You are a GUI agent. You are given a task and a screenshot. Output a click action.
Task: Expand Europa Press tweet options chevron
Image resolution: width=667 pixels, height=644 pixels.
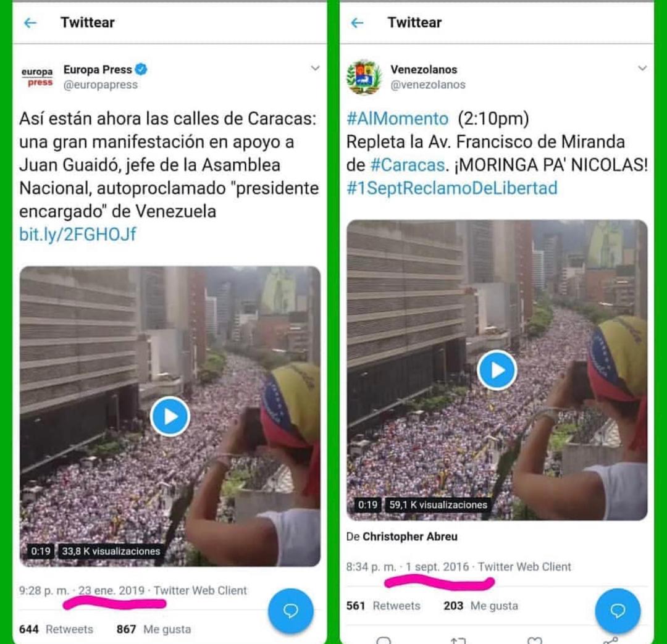pyautogui.click(x=315, y=68)
